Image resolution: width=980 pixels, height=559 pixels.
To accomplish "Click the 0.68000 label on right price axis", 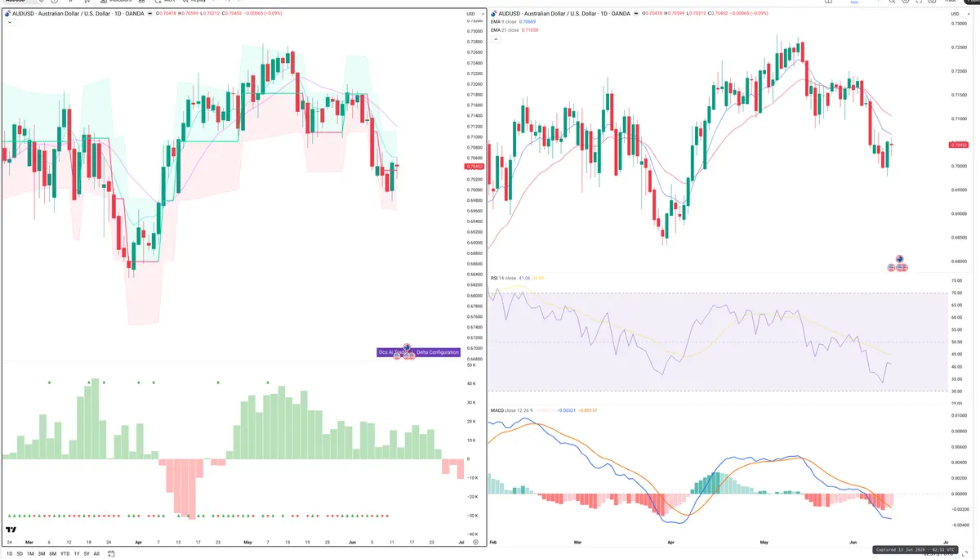I will point(960,262).
